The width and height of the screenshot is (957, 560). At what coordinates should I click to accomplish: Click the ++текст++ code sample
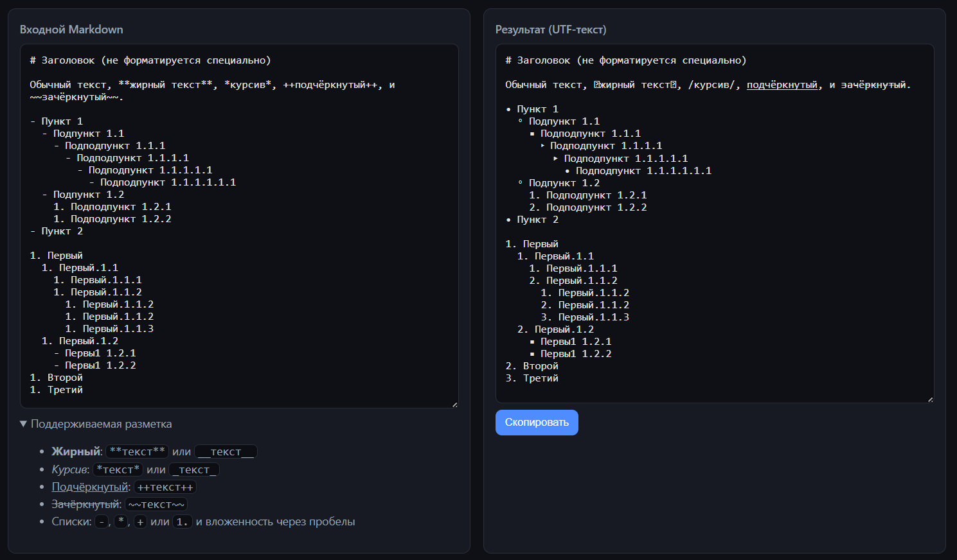[x=165, y=487]
